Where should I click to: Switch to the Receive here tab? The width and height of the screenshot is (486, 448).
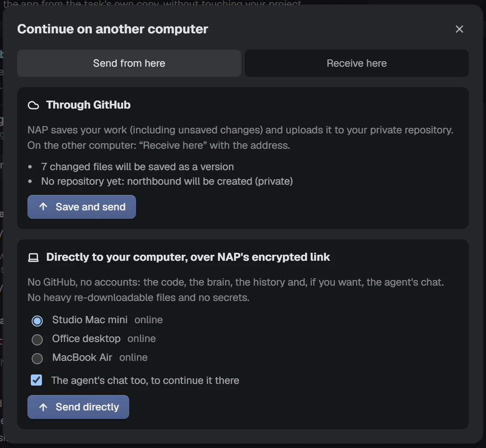(356, 63)
